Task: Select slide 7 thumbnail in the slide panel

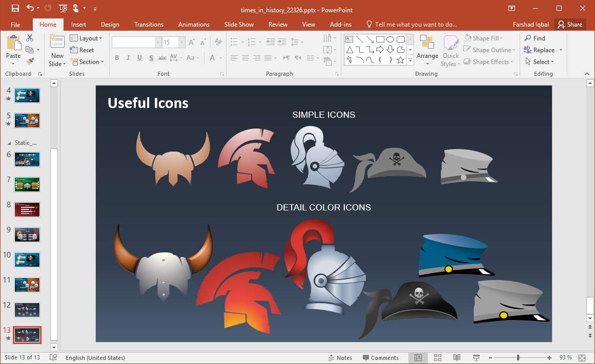Action: (27, 184)
